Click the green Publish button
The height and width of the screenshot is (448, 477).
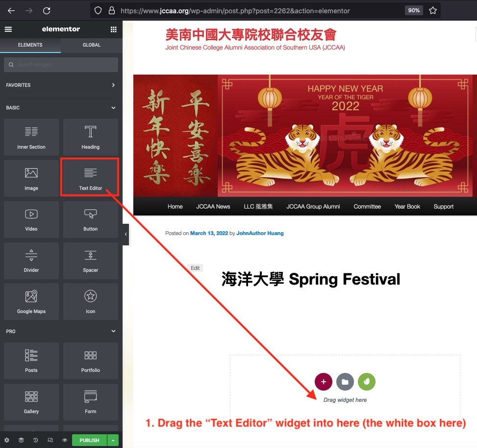[x=89, y=440]
